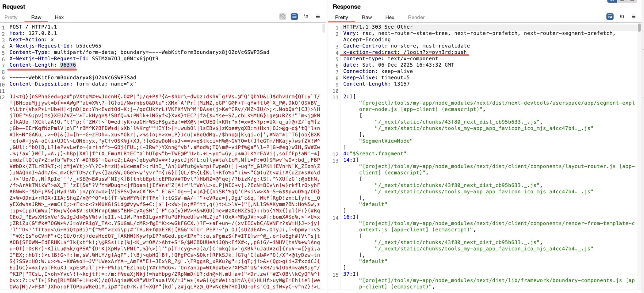Switch to the Hex tab in the Request panel

[x=59, y=17]
